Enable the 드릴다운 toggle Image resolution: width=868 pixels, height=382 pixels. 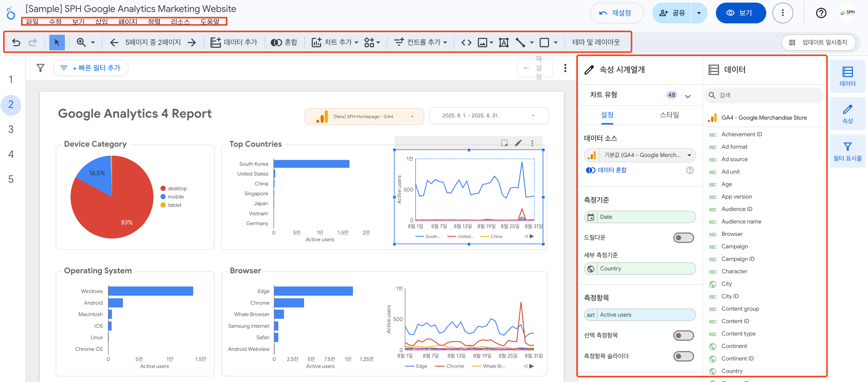tap(683, 237)
